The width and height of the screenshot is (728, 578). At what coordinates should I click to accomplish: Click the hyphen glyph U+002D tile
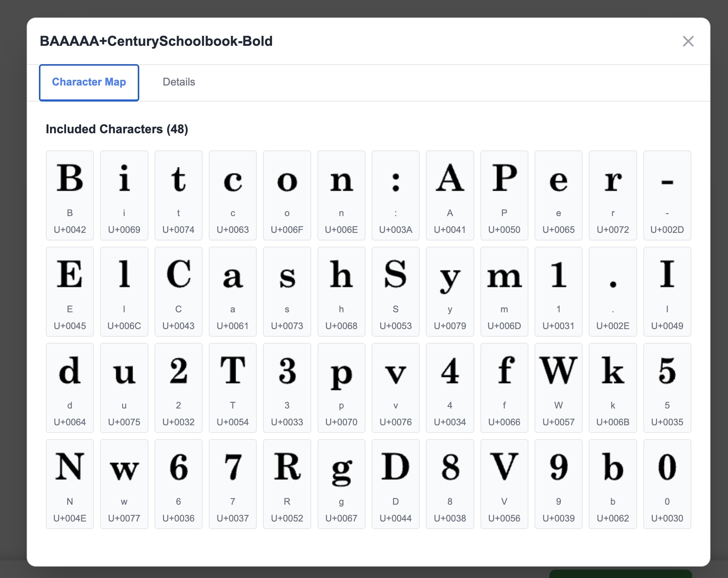667,195
